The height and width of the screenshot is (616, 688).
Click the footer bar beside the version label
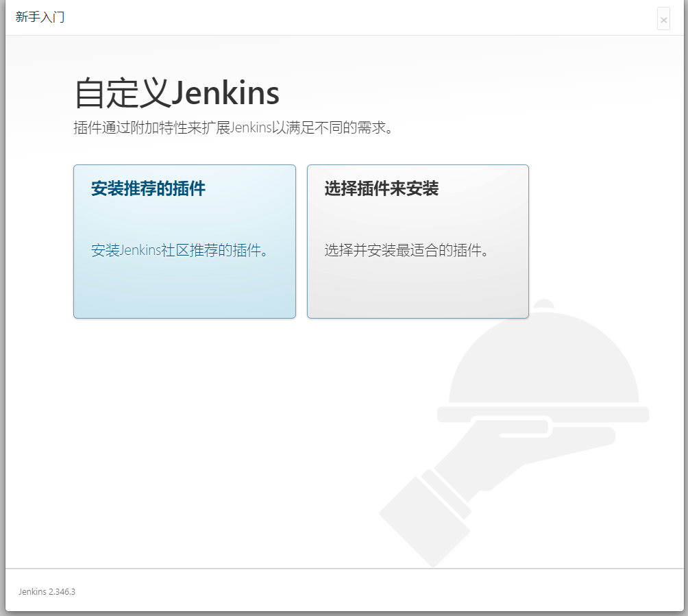[x=343, y=591]
